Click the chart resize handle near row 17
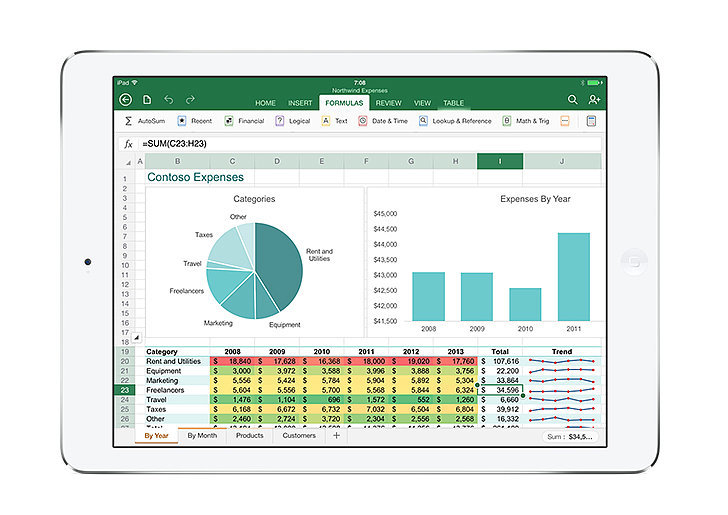Screen dimensions: 728x515 pyautogui.click(x=136, y=338)
